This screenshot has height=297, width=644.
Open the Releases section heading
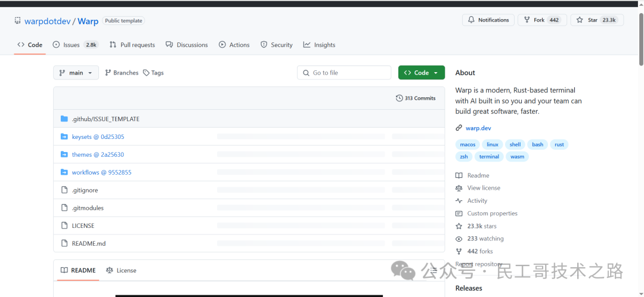pos(469,288)
